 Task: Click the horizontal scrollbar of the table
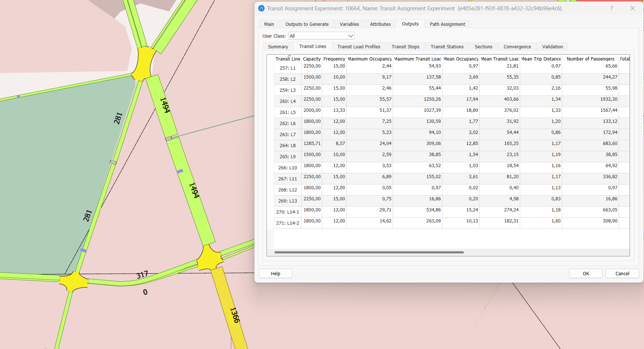click(369, 252)
